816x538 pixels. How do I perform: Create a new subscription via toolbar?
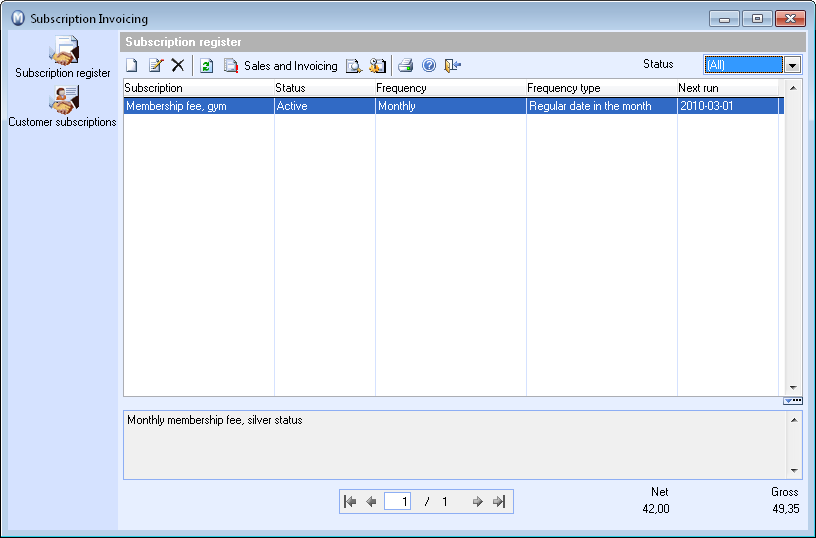132,66
